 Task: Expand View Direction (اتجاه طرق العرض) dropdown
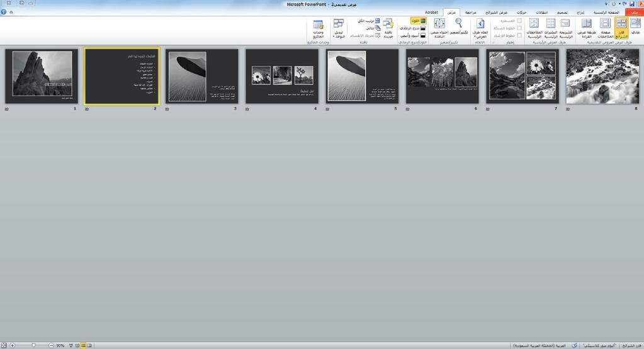tap(480, 28)
